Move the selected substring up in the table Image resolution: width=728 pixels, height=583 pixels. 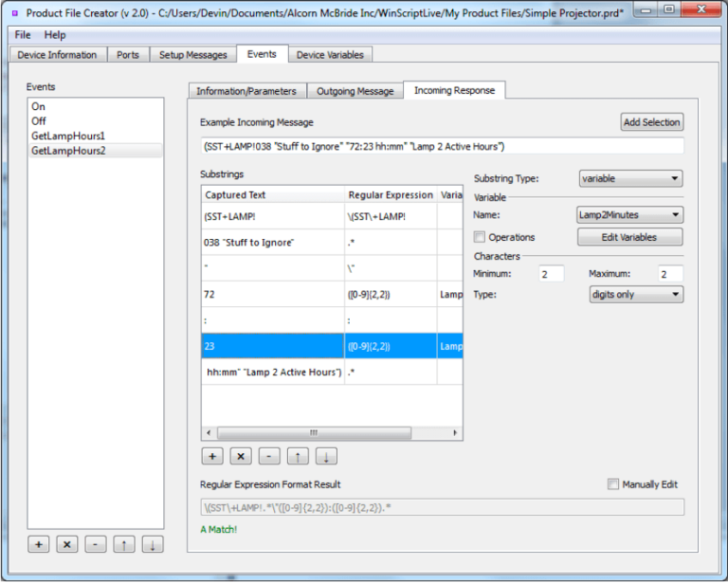click(297, 456)
